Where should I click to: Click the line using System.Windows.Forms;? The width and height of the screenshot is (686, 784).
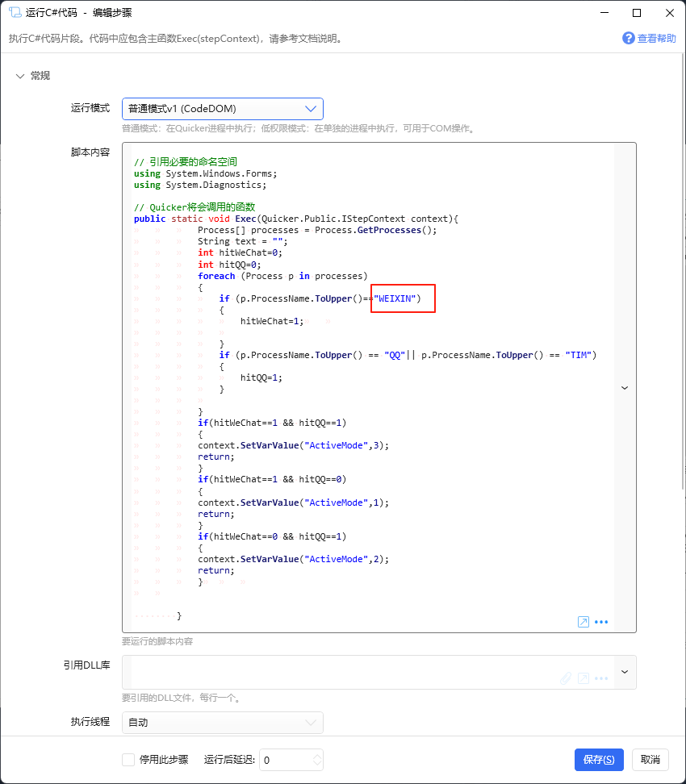206,173
